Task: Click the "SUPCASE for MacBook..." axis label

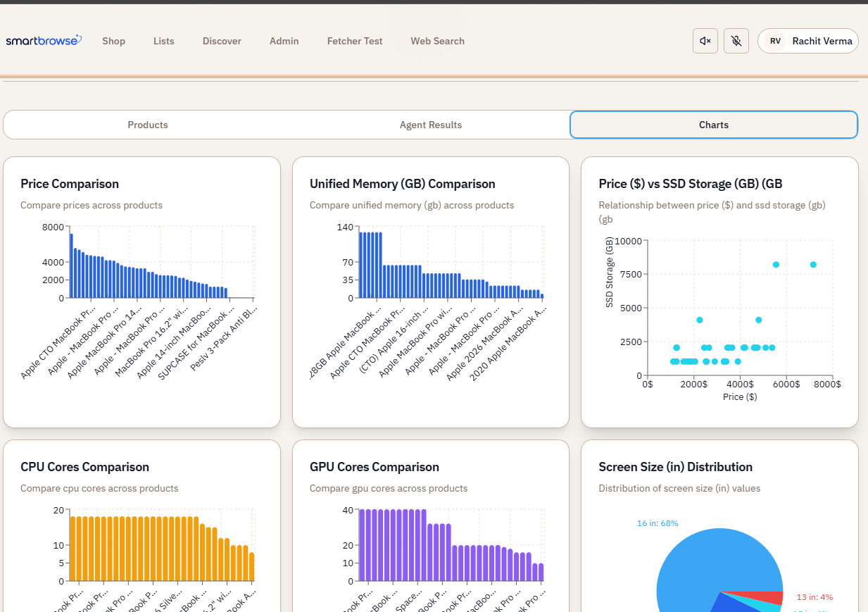Action: 196,343
